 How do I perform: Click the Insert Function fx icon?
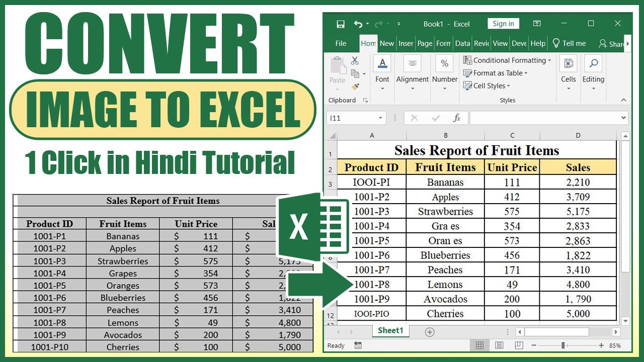tap(457, 118)
